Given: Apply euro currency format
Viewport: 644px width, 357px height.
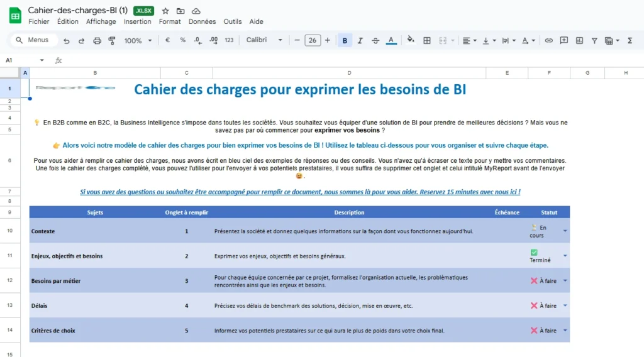Looking at the screenshot, I should pyautogui.click(x=167, y=40).
